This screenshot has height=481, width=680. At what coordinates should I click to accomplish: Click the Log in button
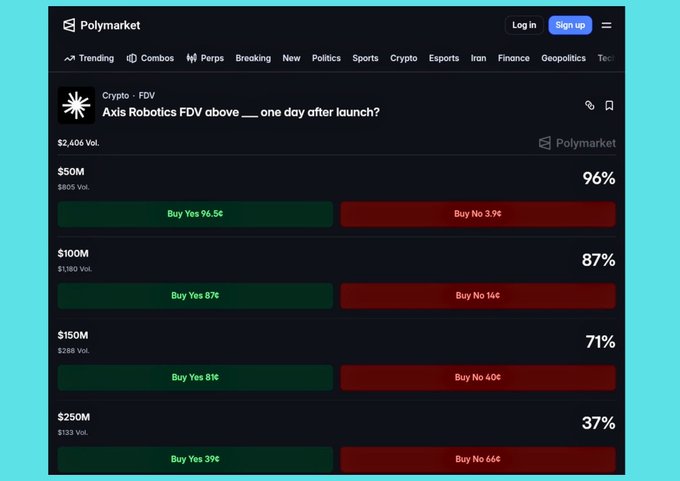tap(524, 25)
